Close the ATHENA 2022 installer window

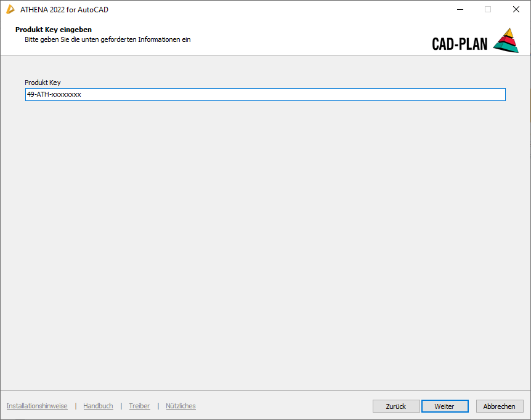[516, 9]
